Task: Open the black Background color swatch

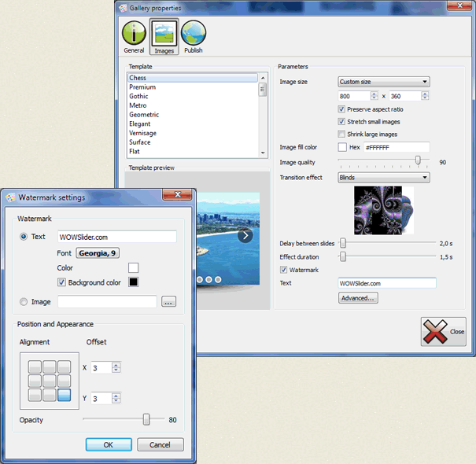Action: point(133,282)
